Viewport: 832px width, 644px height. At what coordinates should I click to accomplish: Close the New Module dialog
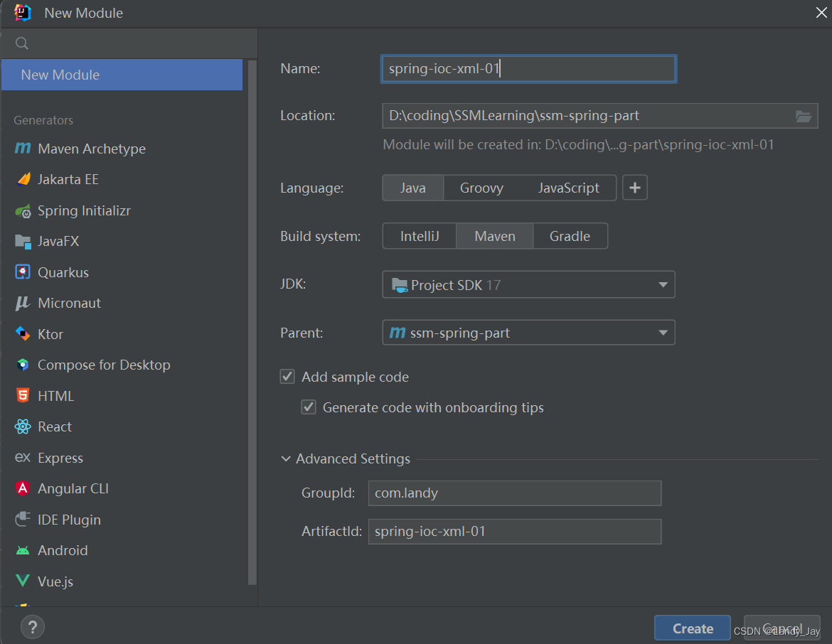(821, 12)
